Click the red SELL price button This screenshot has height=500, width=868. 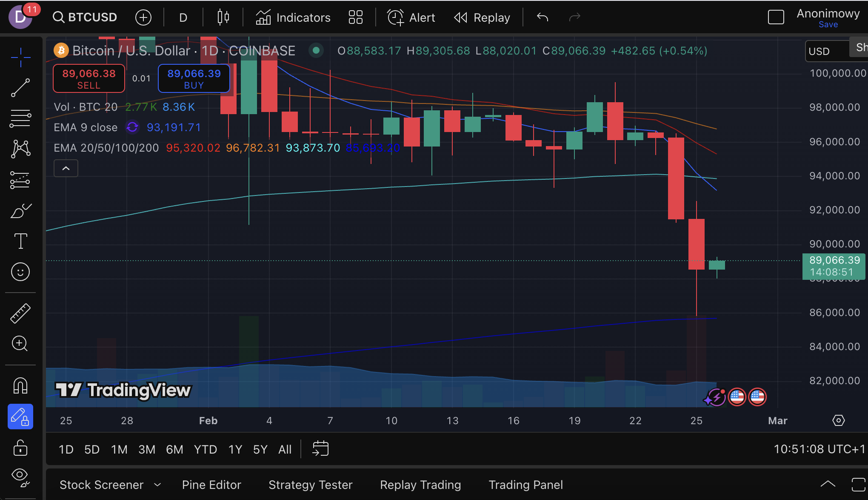(89, 78)
